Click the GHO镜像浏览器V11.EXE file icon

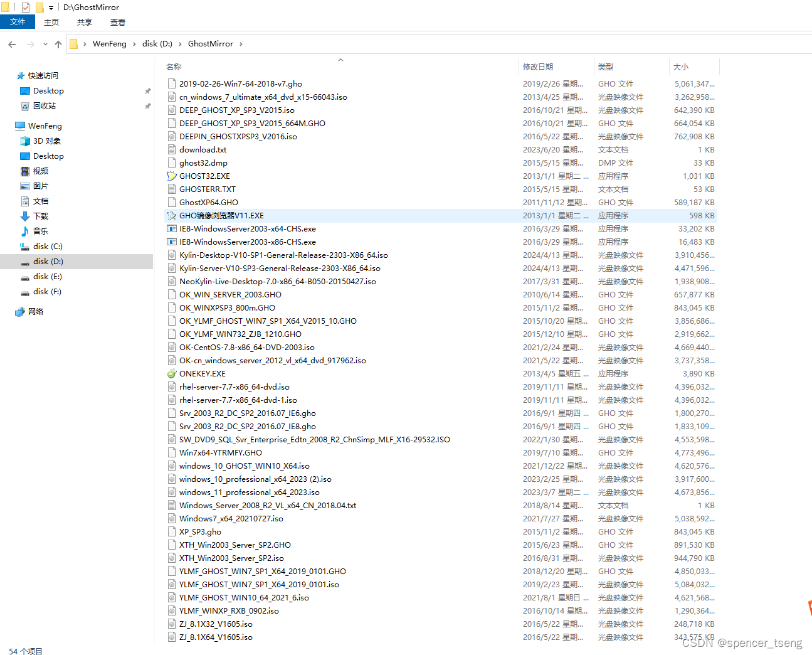(172, 216)
